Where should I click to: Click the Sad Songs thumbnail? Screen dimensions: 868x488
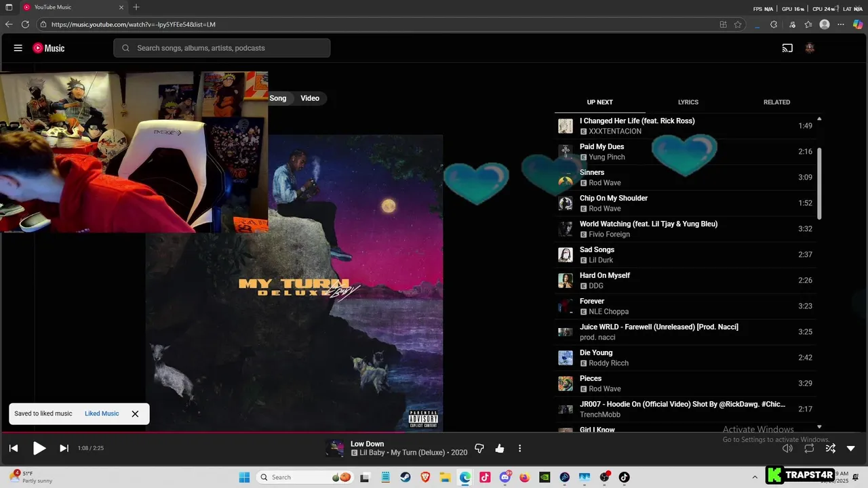[x=566, y=255]
